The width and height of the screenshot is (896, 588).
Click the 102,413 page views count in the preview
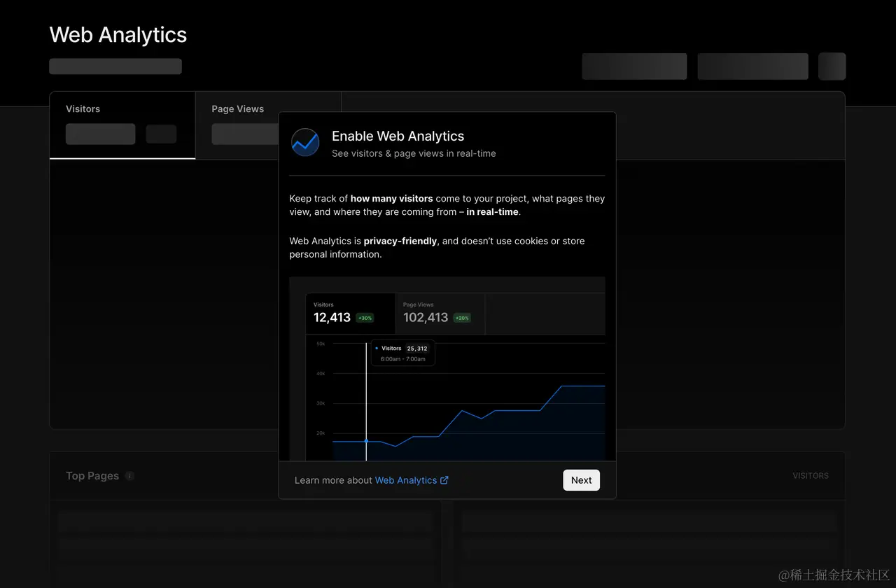(426, 318)
